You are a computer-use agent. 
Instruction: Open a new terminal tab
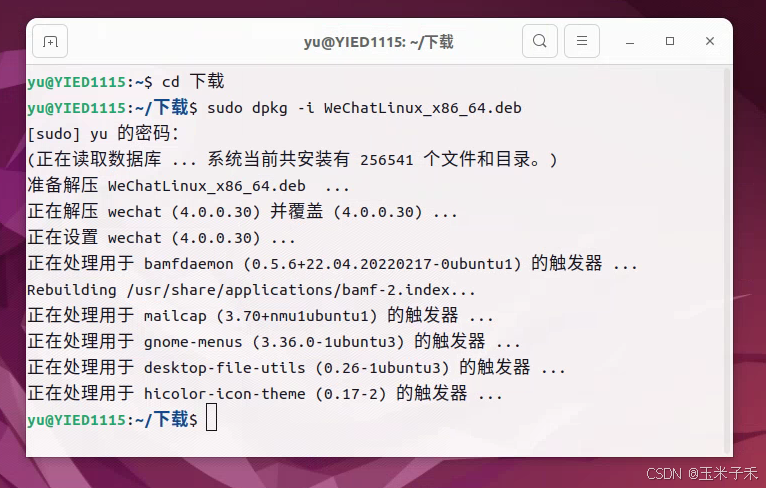pos(50,42)
